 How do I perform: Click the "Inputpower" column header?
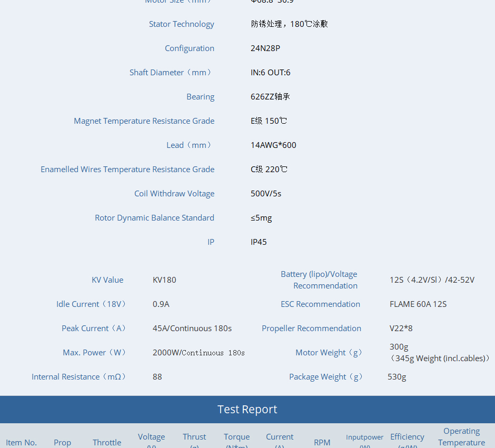tap(364, 437)
